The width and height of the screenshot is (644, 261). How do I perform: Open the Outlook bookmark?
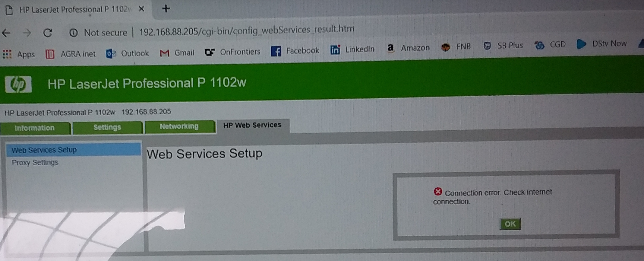(x=128, y=53)
